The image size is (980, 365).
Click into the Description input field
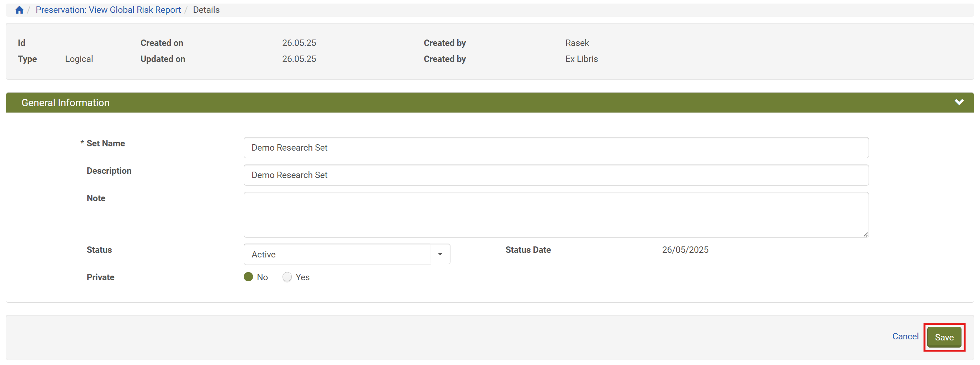[556, 175]
